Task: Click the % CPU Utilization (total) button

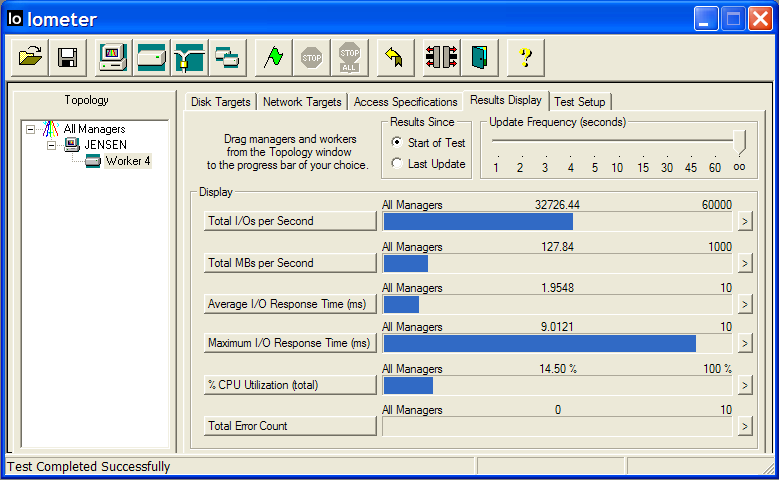Action: 290,385
